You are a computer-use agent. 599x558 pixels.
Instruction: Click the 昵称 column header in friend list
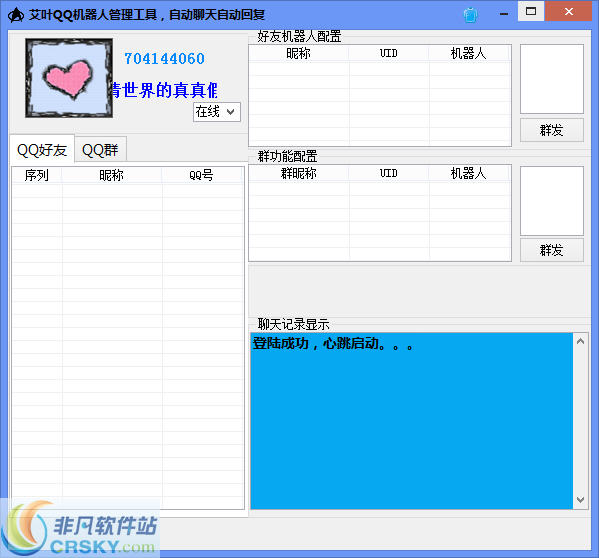point(112,175)
